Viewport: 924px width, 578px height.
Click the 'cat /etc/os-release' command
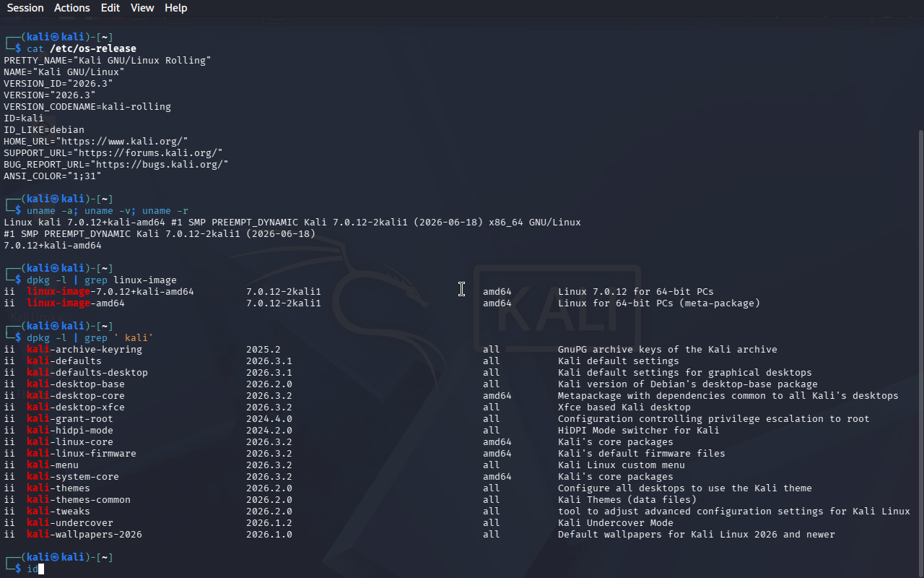point(82,49)
